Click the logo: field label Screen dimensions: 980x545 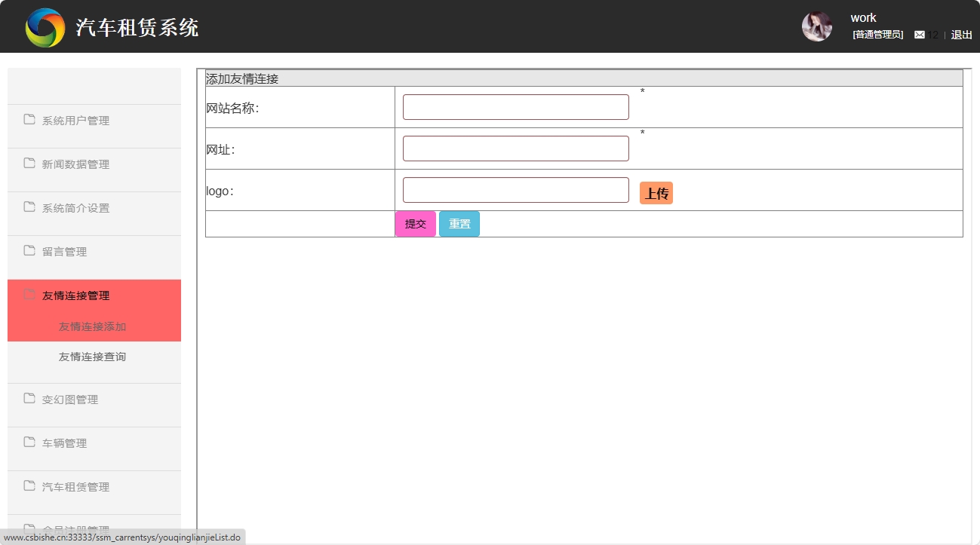pyautogui.click(x=220, y=191)
